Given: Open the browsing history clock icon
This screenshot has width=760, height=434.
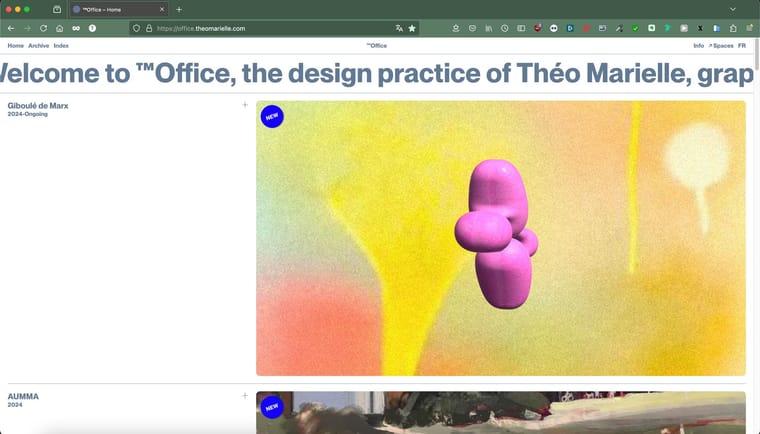Looking at the screenshot, I should tap(505, 29).
